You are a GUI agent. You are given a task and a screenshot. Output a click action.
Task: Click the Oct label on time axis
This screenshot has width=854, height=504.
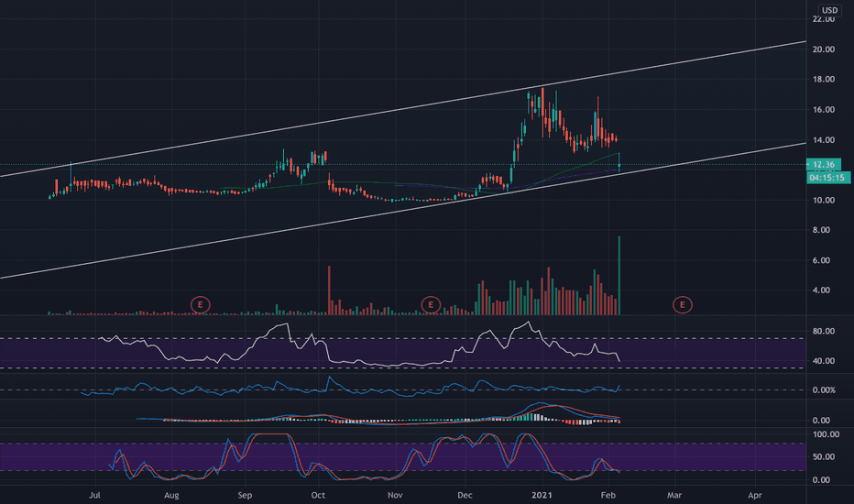tap(318, 495)
